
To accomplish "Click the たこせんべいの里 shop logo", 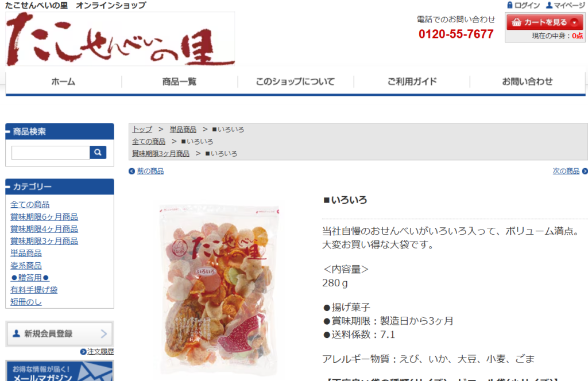I will tap(120, 39).
